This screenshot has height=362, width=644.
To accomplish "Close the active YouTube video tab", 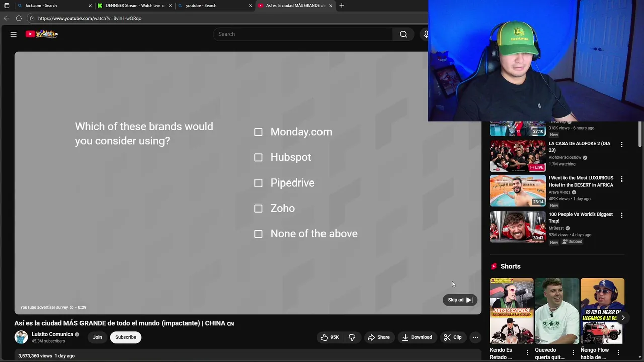I will tap(330, 6).
